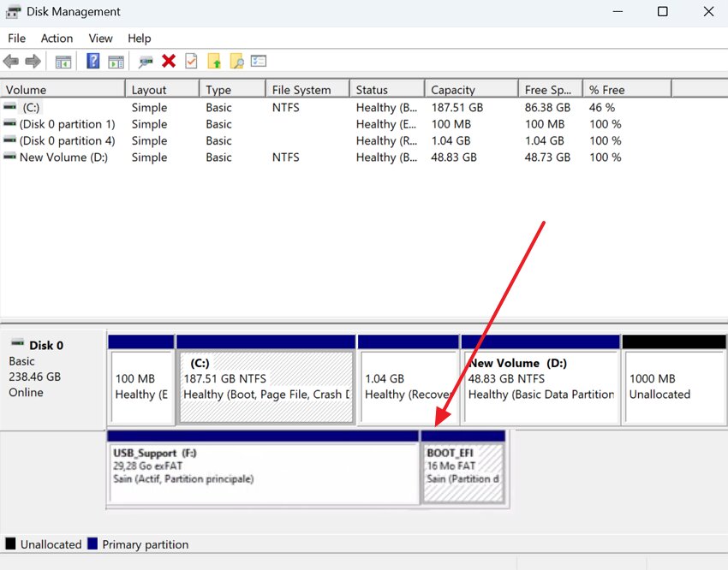Screen dimensions: 728x570
Task: Click the back navigation arrow
Action: click(x=11, y=61)
